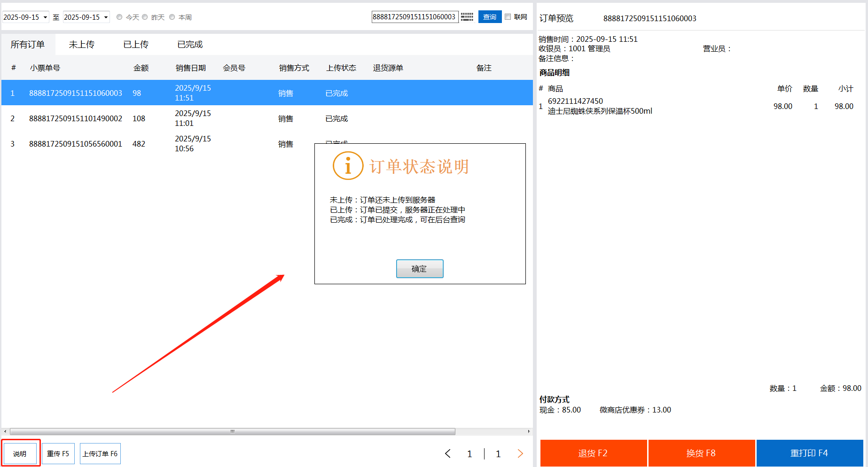Switch to the 未上传 tab
The image size is (868, 467).
[x=81, y=45]
